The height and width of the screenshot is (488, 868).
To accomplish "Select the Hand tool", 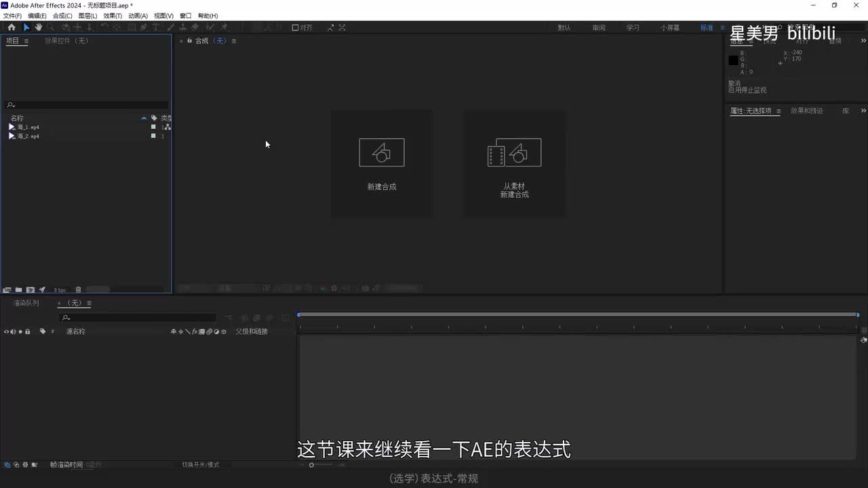I will pos(39,27).
